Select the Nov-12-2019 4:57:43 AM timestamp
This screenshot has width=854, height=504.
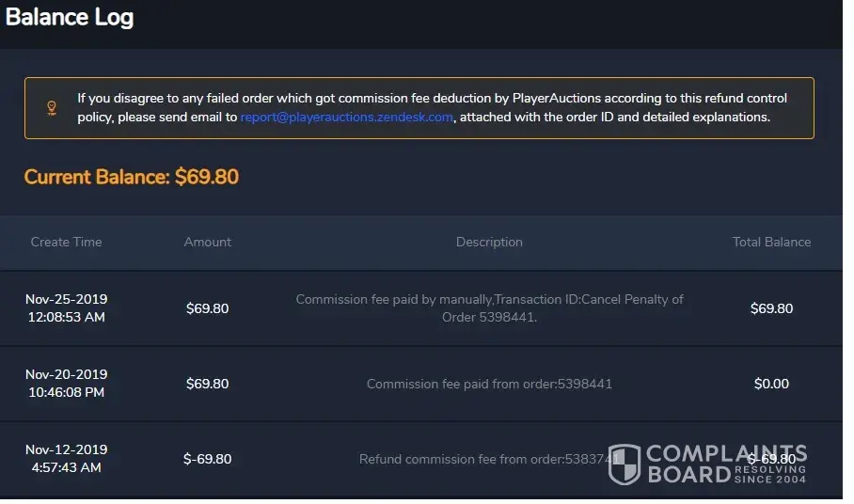pos(66,459)
